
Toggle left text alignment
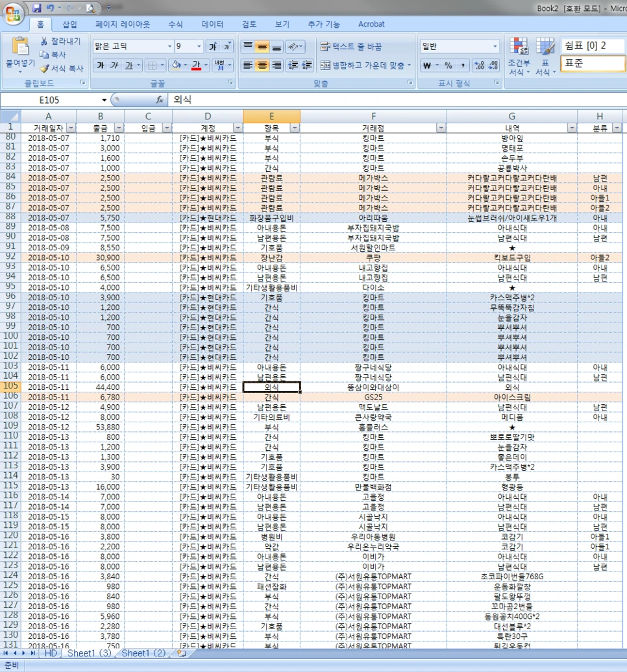coord(248,65)
